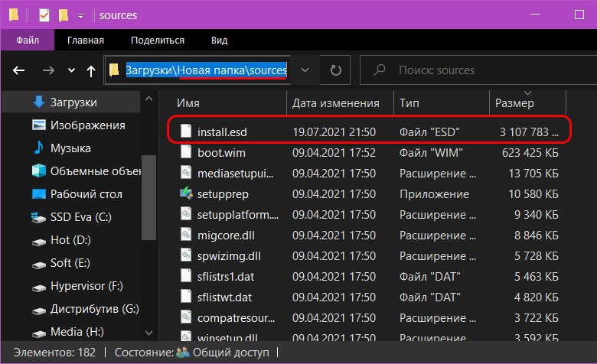
Task: Go back with the left arrow
Action: point(18,70)
